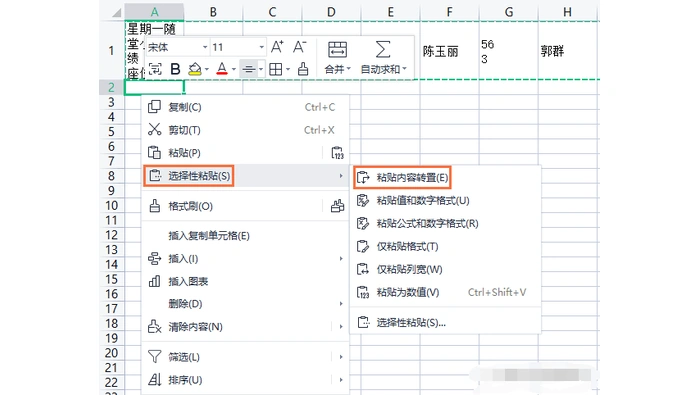Select 粘贴为数值(V) in submenu

[x=446, y=292]
